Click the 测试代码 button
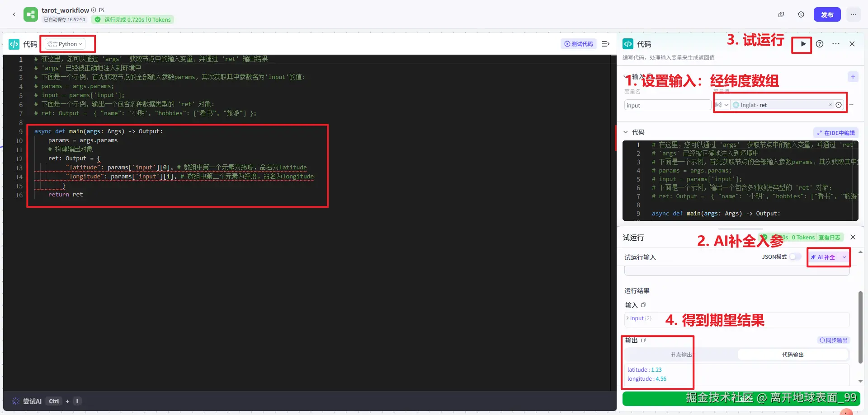868x415 pixels. point(579,44)
